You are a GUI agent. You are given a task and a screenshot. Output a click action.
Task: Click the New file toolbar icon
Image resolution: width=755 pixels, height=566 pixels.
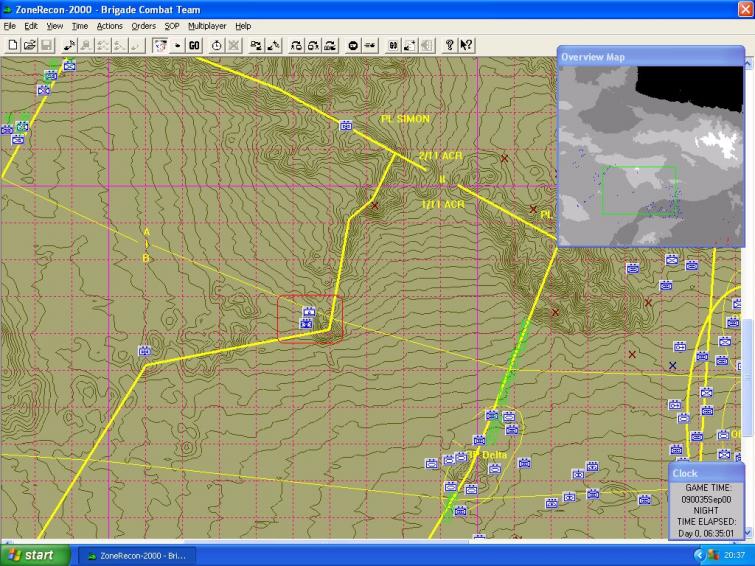tap(13, 45)
